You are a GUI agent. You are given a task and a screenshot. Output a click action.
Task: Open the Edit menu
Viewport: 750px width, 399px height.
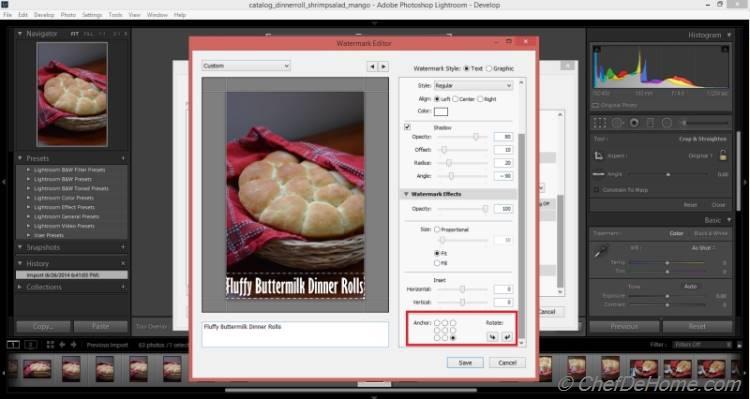(x=23, y=15)
